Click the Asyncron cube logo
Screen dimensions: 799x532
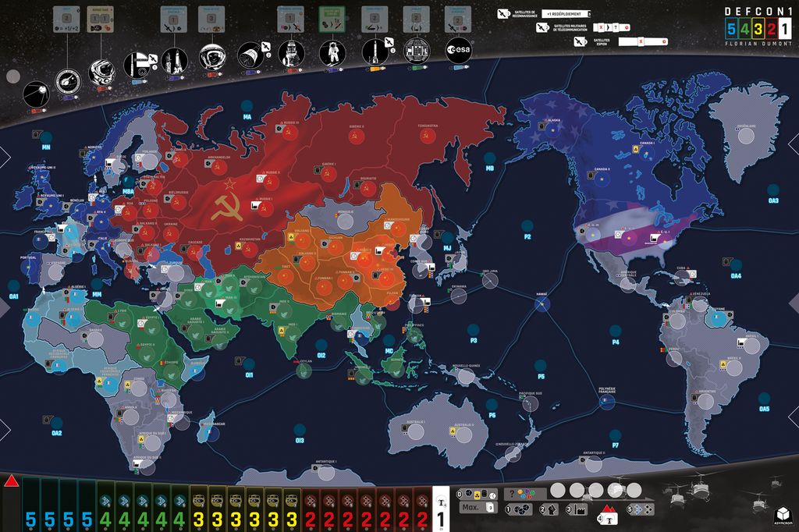click(x=785, y=514)
